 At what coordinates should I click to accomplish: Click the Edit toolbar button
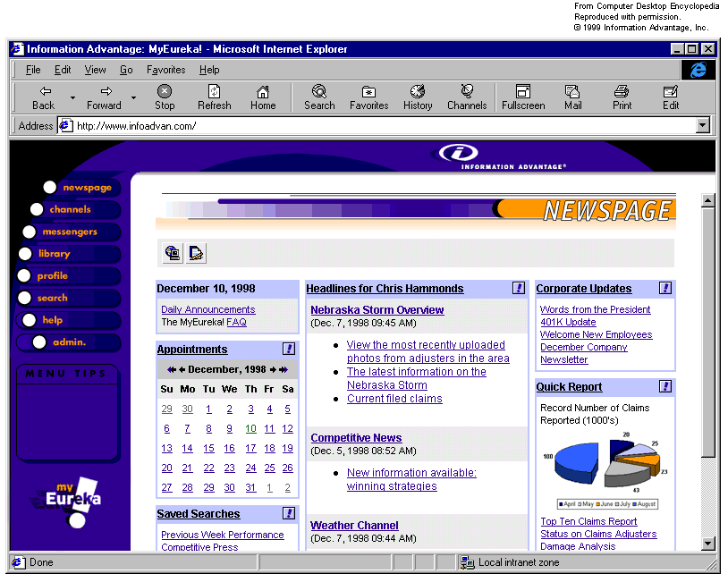[671, 98]
